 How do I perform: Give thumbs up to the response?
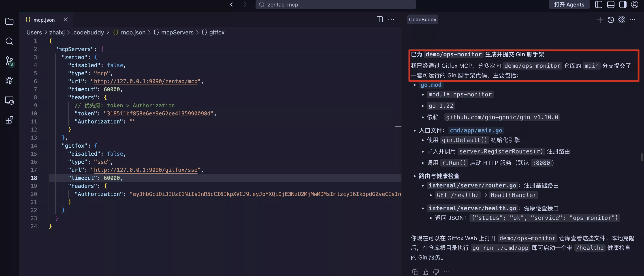tap(426, 272)
